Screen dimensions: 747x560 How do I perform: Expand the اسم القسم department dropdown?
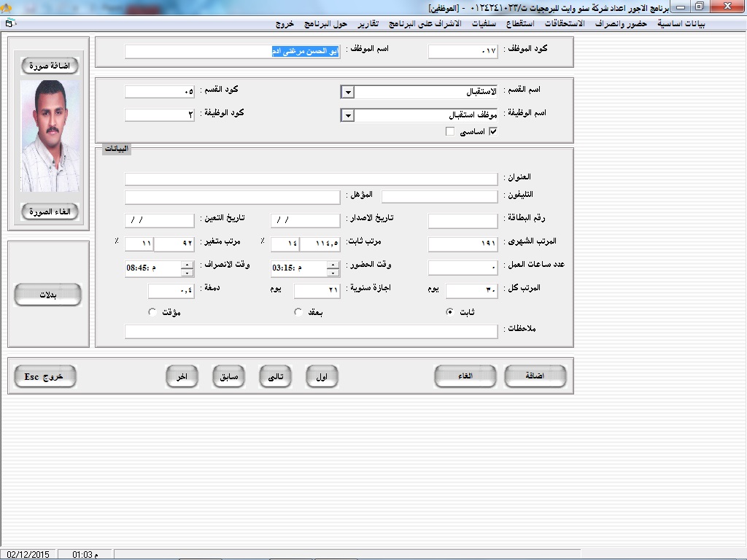pyautogui.click(x=348, y=93)
